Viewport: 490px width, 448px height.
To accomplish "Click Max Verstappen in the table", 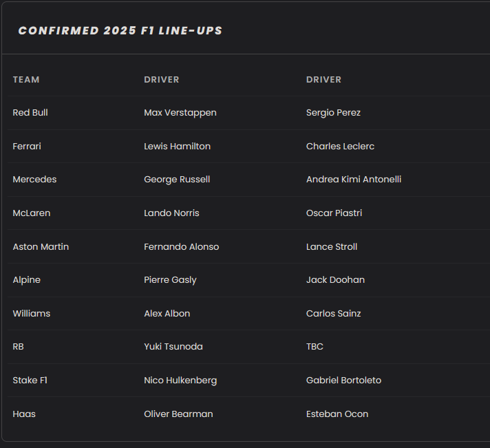I will pos(180,113).
